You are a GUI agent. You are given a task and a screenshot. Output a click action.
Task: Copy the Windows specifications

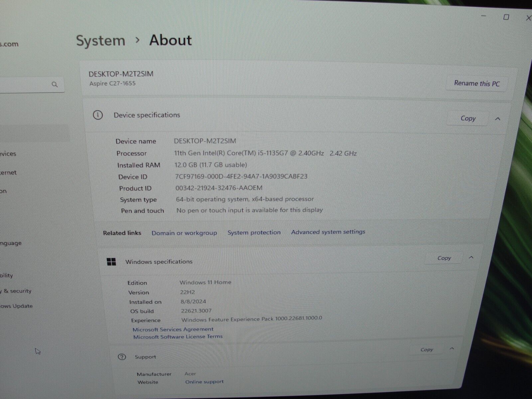(x=444, y=258)
